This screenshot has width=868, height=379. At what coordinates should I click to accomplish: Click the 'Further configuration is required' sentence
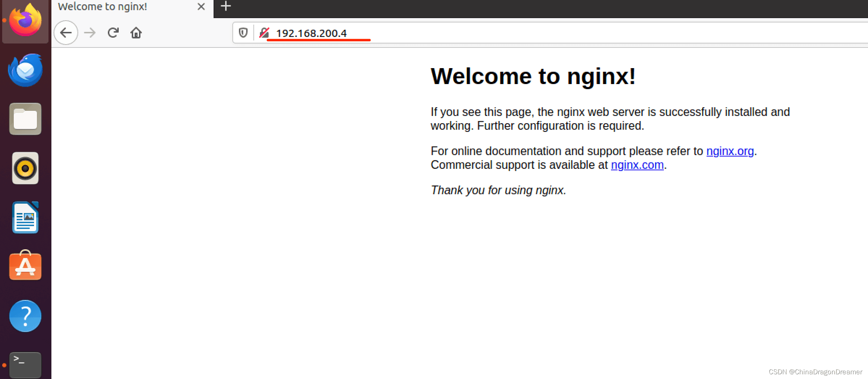pyautogui.click(x=561, y=126)
